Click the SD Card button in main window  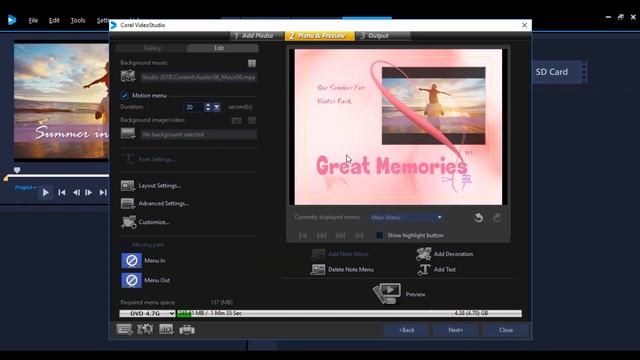pyautogui.click(x=552, y=72)
